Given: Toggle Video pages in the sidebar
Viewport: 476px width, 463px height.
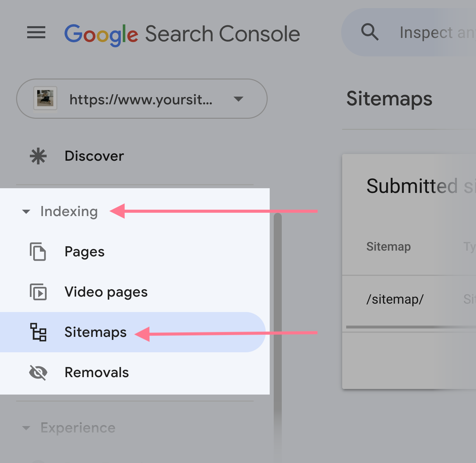Looking at the screenshot, I should (106, 292).
